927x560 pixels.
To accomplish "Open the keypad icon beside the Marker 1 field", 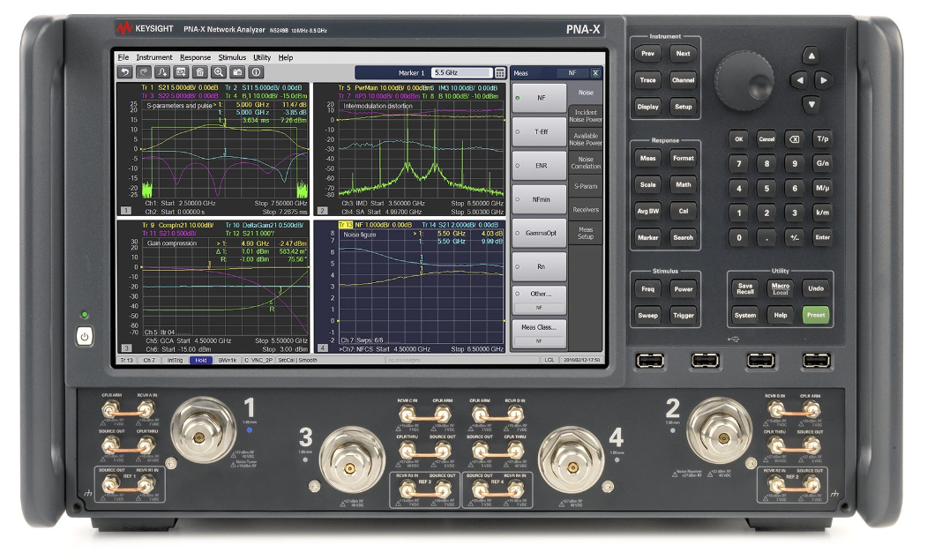I will click(500, 72).
